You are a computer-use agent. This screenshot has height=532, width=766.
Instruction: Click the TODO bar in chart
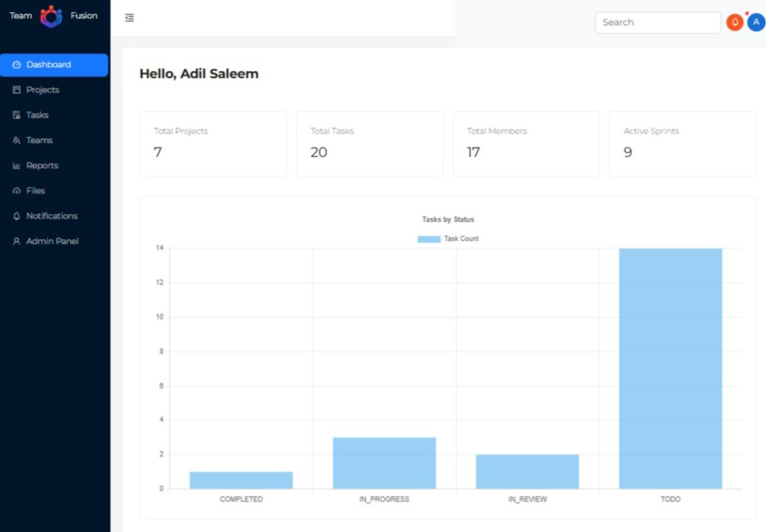point(670,368)
